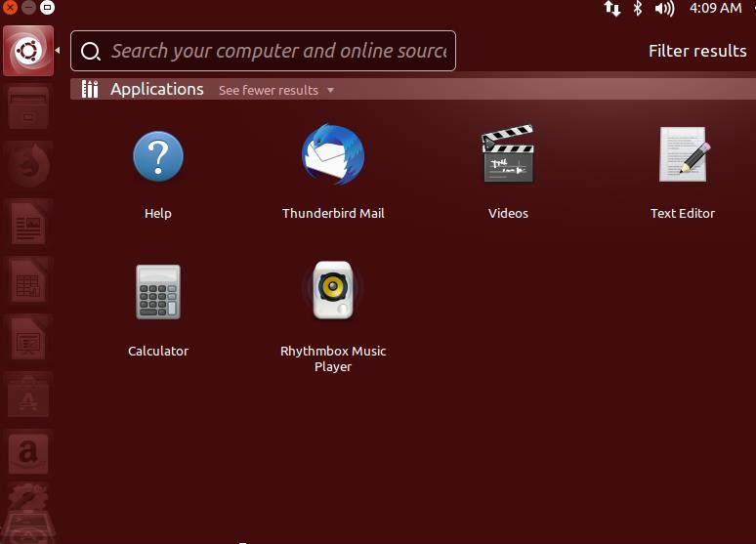Image resolution: width=756 pixels, height=544 pixels.
Task: Open Ubuntu Software Center from launcher
Action: click(28, 397)
